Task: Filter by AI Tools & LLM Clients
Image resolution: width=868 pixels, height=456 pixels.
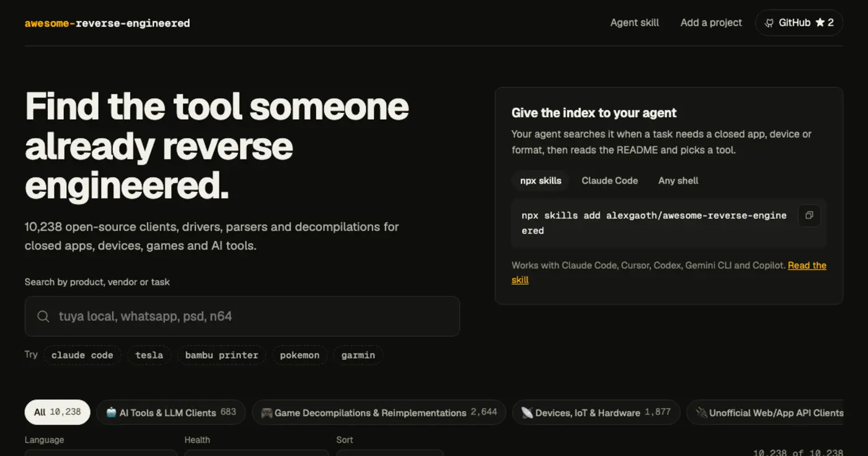Action: pyautogui.click(x=171, y=413)
